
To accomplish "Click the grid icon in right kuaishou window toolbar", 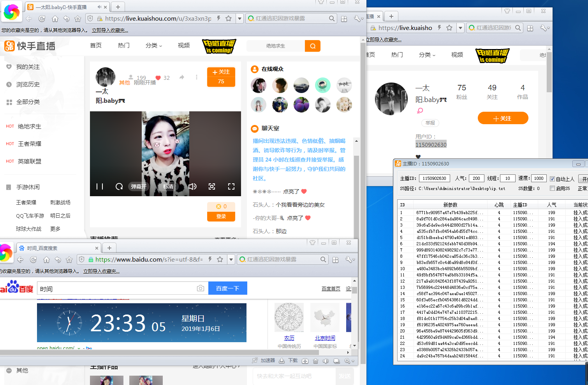I will click(x=530, y=28).
